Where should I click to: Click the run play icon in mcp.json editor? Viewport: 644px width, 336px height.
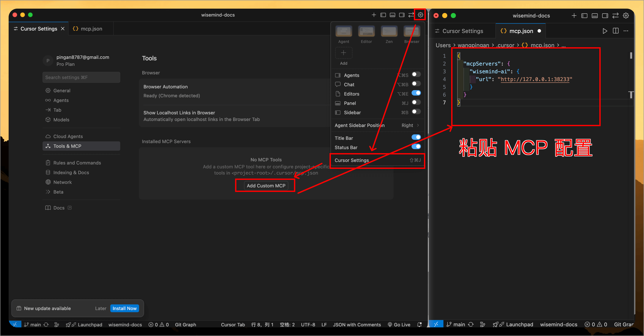605,31
